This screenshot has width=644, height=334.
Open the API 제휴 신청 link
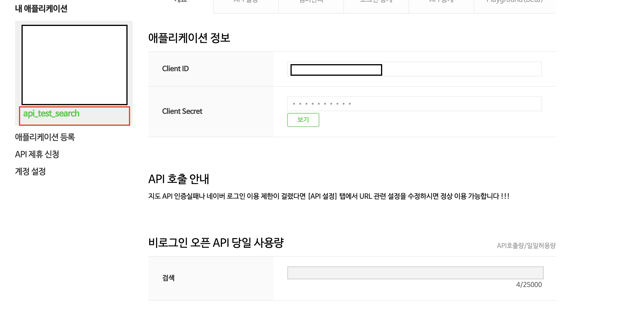click(37, 154)
